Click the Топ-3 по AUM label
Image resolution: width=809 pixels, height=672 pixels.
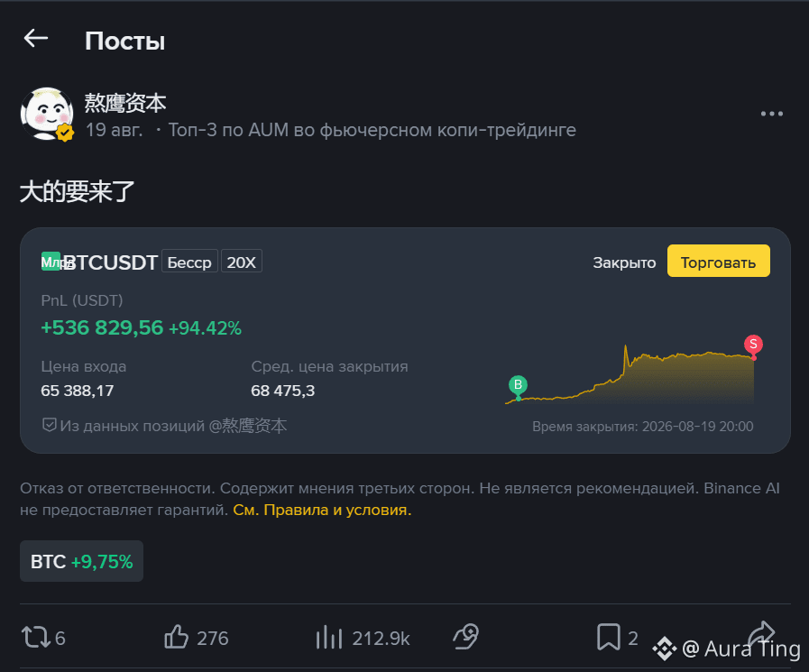[372, 130]
